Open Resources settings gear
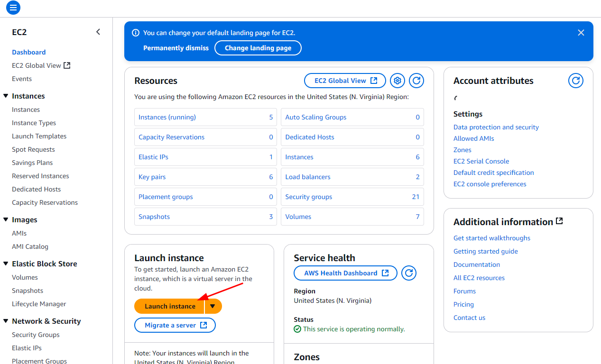Image resolution: width=601 pixels, height=364 pixels. point(398,81)
